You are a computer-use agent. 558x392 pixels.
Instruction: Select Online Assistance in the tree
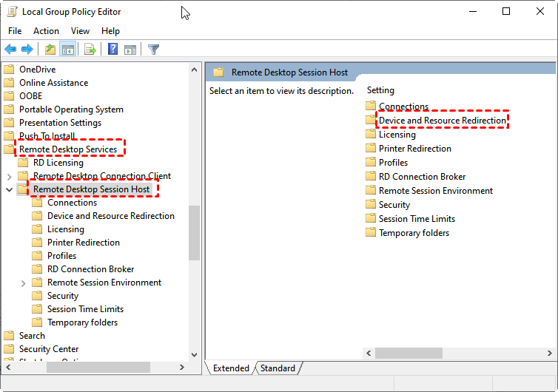(54, 83)
